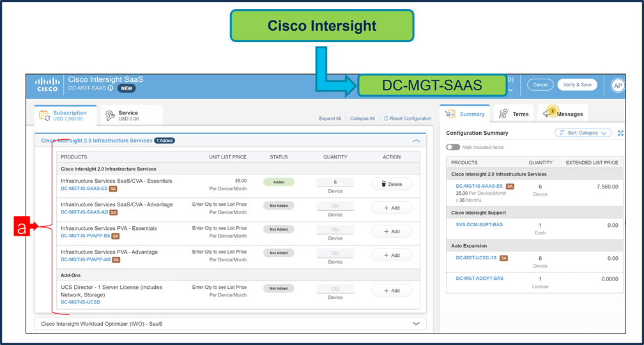
Task: Click the Added status pill
Action: [279, 182]
